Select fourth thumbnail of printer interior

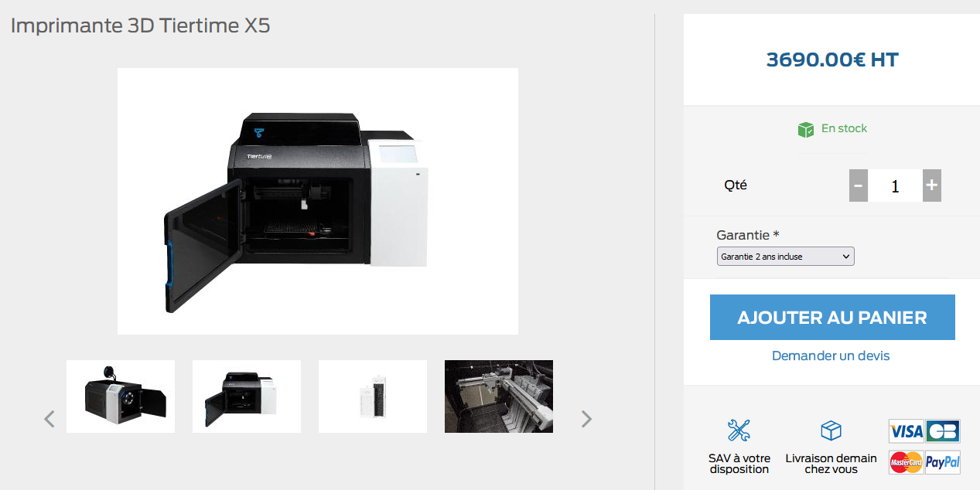coord(499,396)
